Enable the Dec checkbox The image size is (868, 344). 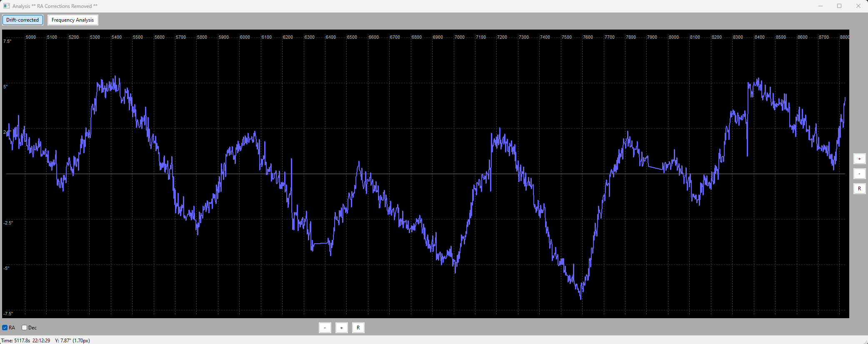coord(24,328)
